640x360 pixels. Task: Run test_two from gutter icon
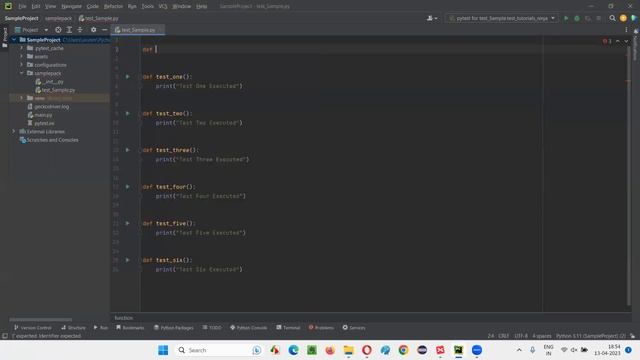[127, 113]
